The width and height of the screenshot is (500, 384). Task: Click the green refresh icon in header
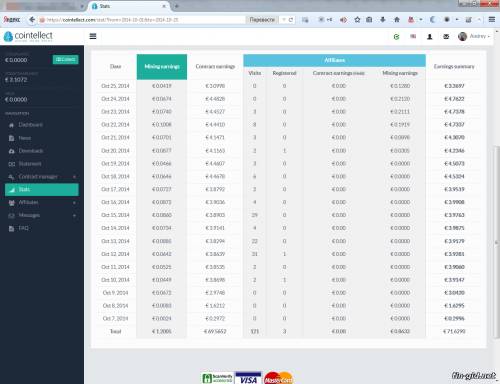point(396,37)
